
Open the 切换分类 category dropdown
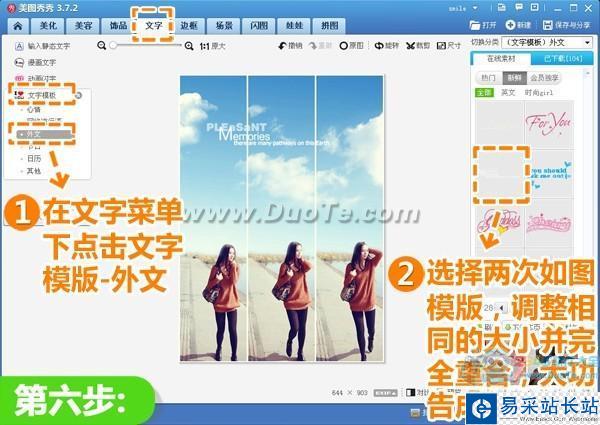(x=547, y=42)
